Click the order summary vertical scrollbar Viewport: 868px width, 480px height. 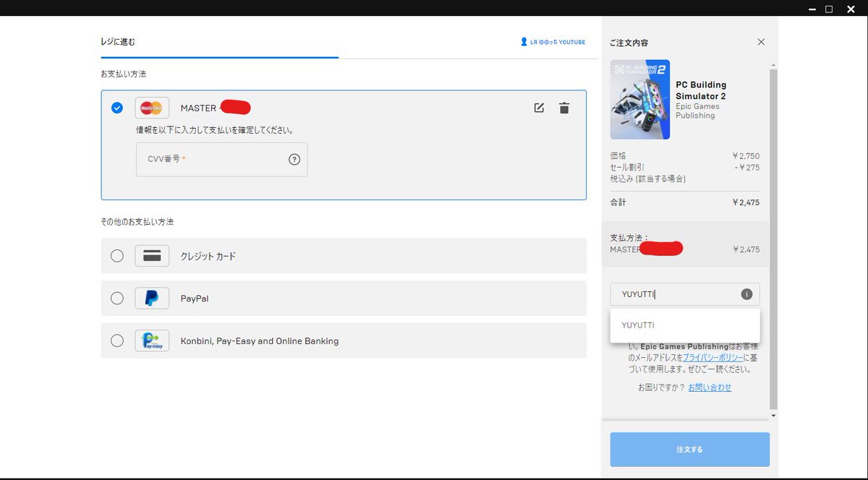[x=773, y=239]
